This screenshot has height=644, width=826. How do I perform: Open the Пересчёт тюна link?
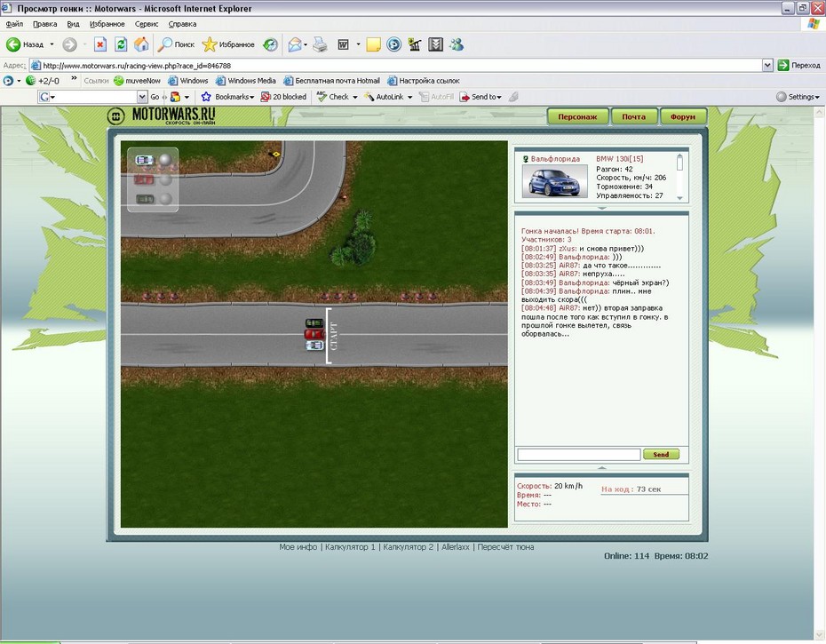[505, 547]
